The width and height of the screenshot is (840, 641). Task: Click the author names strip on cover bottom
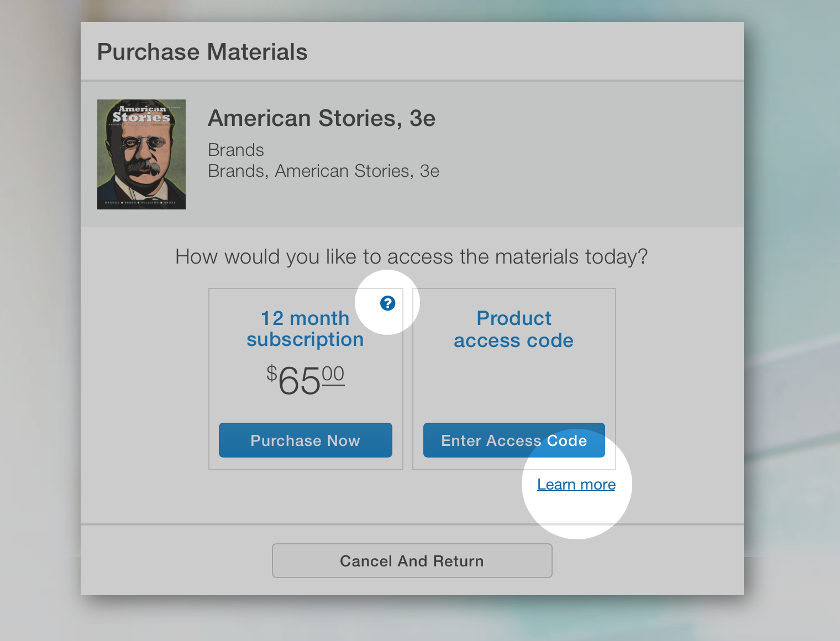141,203
